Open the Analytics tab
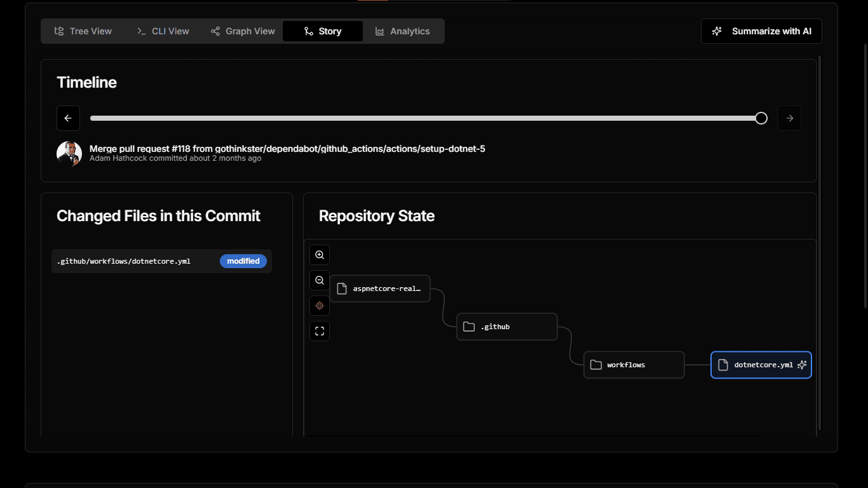 coord(402,31)
